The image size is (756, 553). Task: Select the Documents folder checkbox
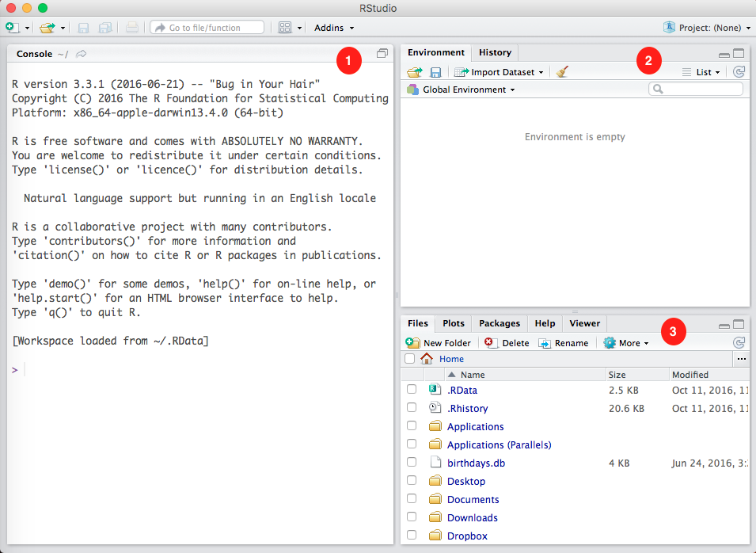(x=411, y=499)
